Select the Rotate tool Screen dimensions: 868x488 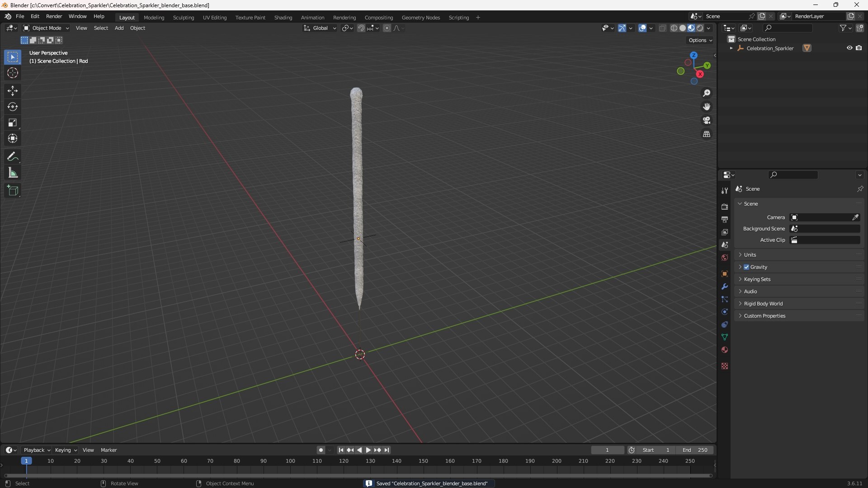(x=13, y=107)
